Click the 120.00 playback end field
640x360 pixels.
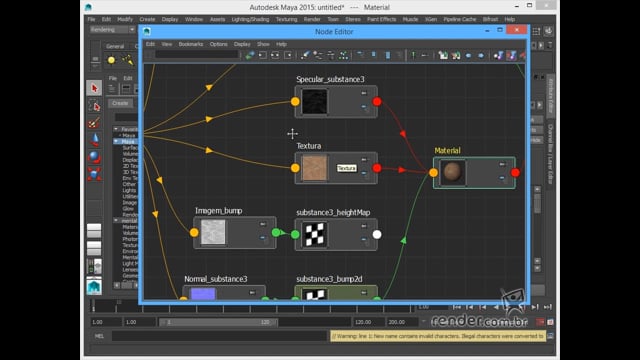coord(369,322)
